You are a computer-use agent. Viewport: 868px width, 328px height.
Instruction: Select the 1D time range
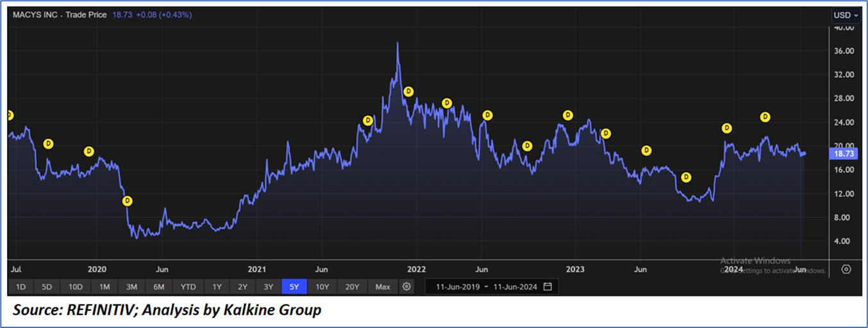tap(21, 286)
